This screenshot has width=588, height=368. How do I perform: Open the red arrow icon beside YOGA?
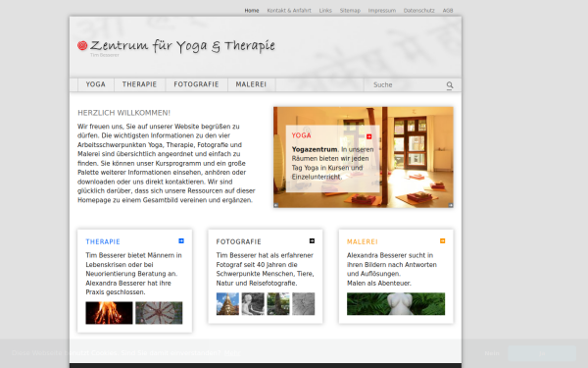click(369, 136)
